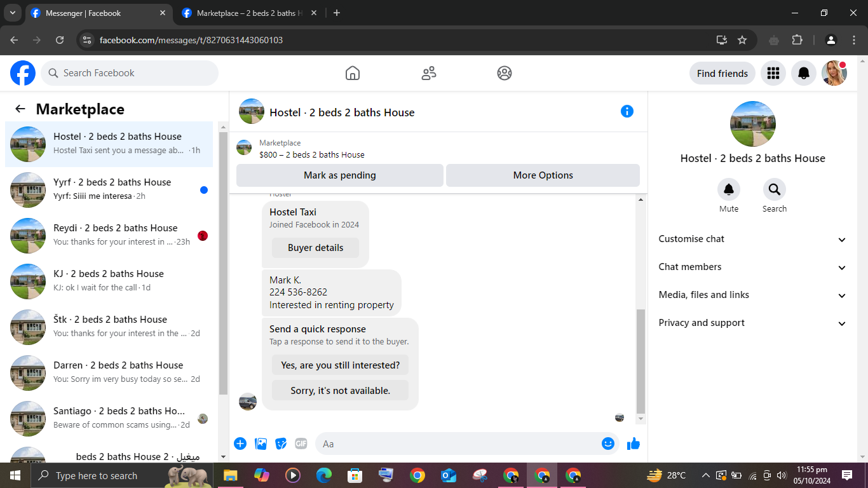Switch to the Marketplace browser tab
This screenshot has height=488, width=868.
tap(248, 13)
